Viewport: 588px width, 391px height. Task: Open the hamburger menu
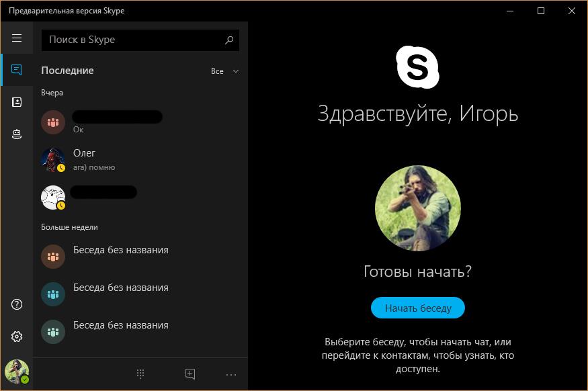pyautogui.click(x=17, y=38)
